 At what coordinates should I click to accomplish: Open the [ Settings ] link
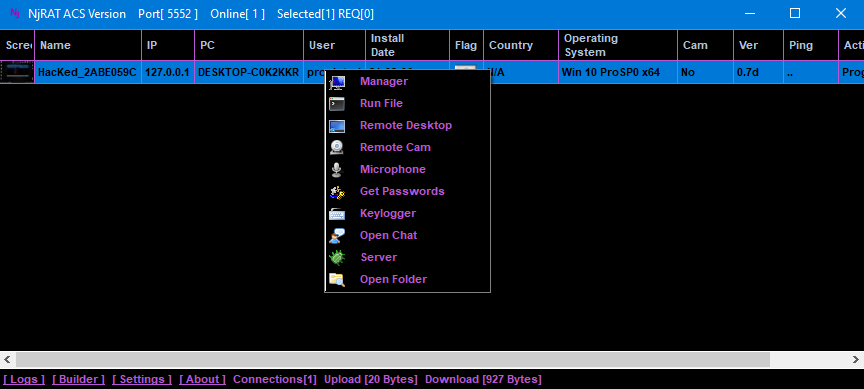pos(142,379)
